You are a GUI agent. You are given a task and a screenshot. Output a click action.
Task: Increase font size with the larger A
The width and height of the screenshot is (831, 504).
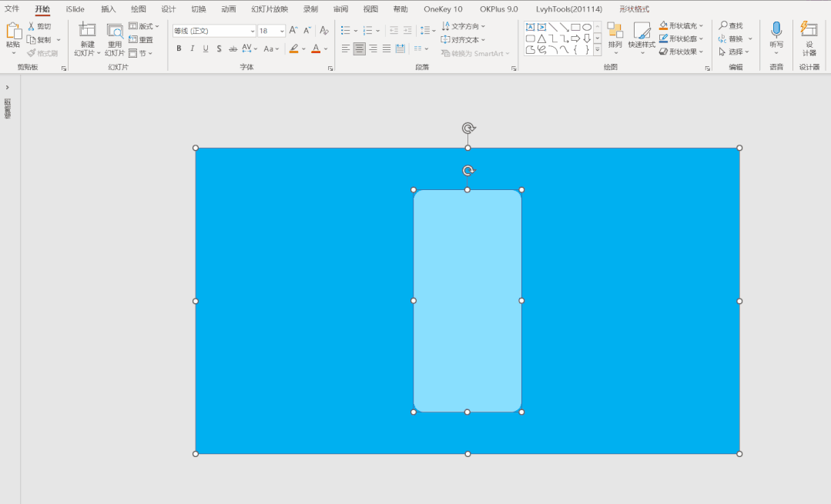293,31
